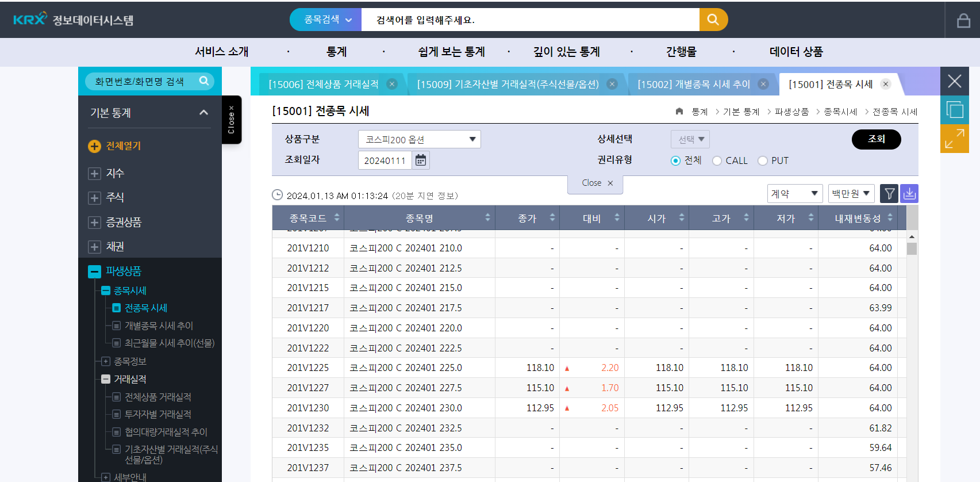Screen dimensions: 980x482
Task: Open the 계약 unit dropdown
Action: click(795, 194)
